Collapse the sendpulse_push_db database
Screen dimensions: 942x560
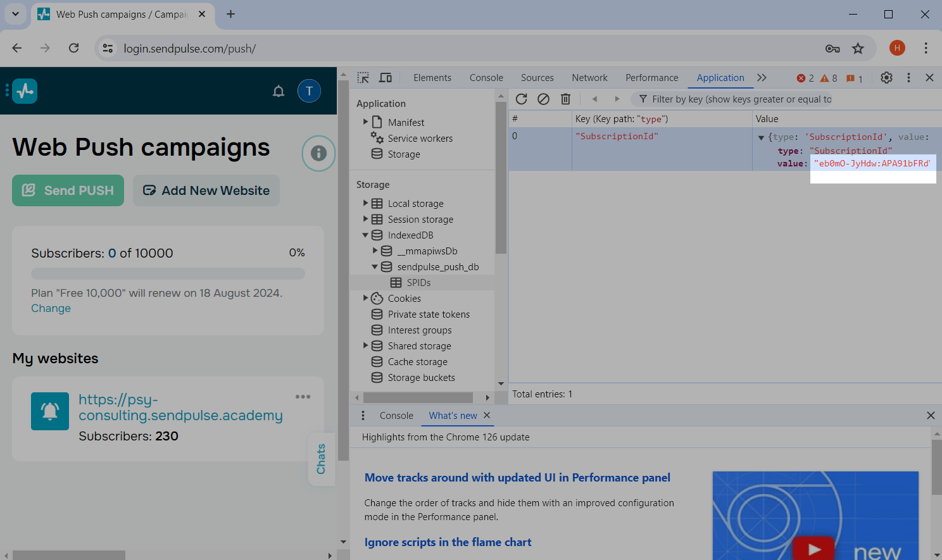tap(375, 266)
